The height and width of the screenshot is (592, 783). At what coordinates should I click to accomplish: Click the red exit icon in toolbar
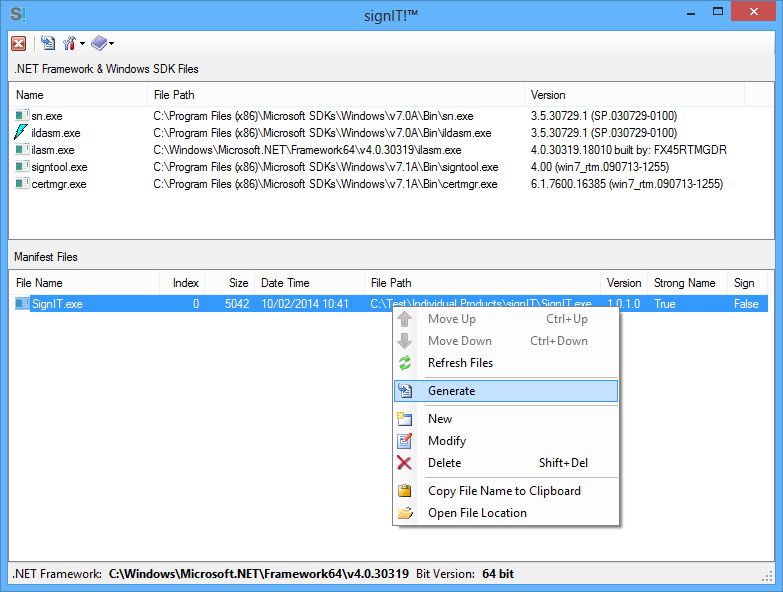click(x=18, y=43)
